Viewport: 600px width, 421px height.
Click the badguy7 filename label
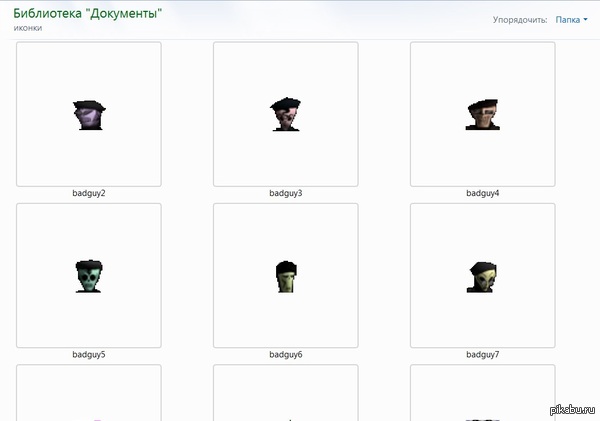[483, 354]
